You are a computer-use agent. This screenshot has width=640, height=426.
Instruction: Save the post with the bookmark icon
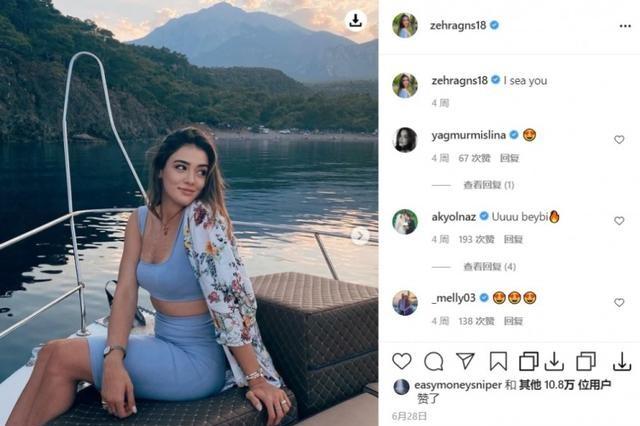498,361
